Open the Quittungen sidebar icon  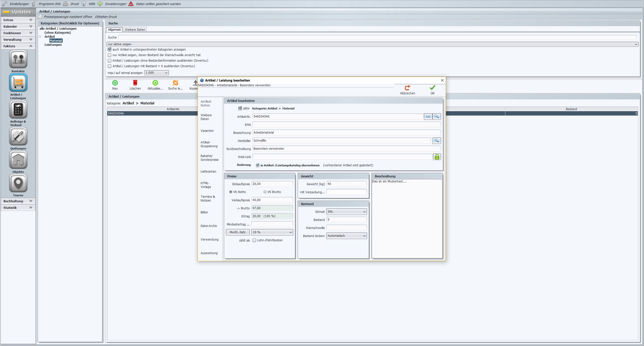click(x=18, y=136)
